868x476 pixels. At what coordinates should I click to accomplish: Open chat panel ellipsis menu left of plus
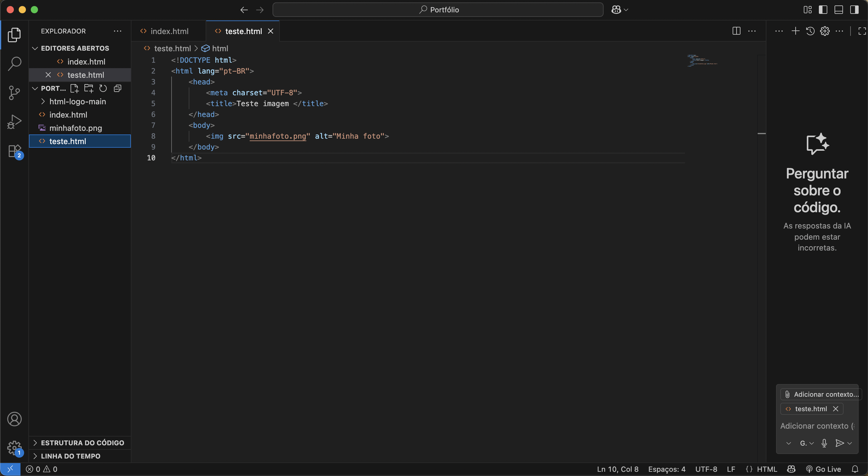point(779,31)
